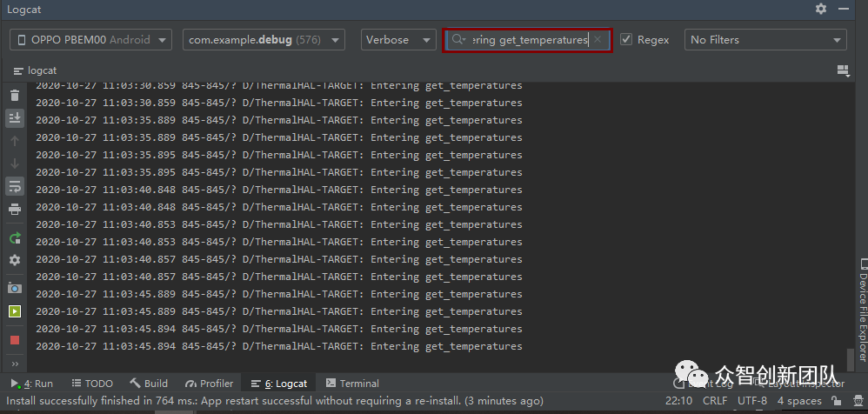Screen dimensions: 868x414
Task: Open search history via the magnifier icon
Action: (x=459, y=40)
